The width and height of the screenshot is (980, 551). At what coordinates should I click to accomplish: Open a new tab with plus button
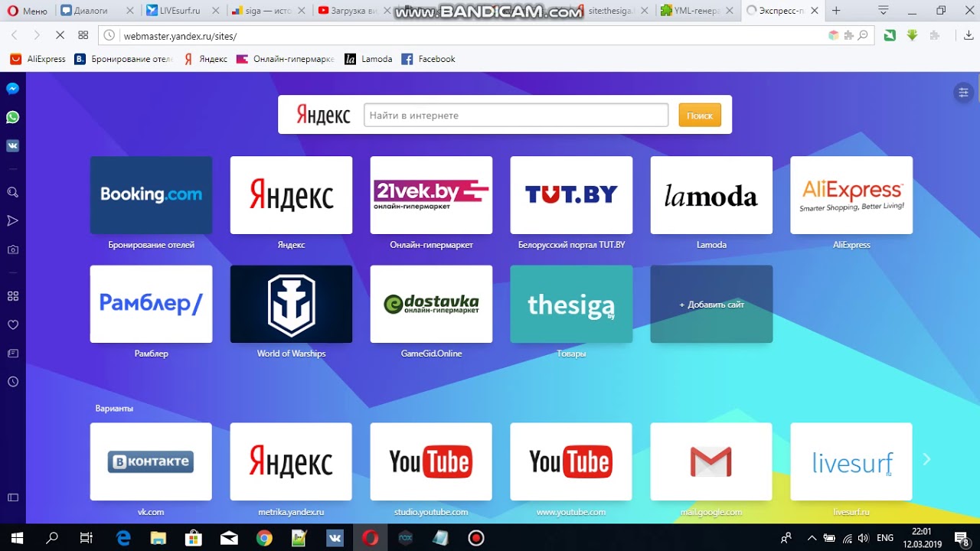pos(836,11)
